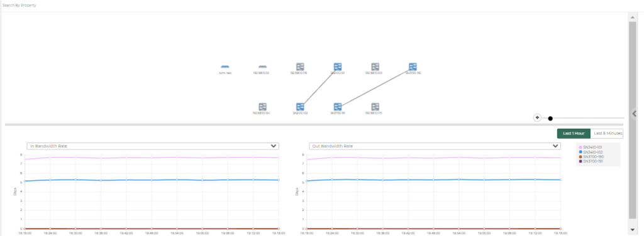Switch to Last 1 Hour view
Screen dimensions: 644x236
pyautogui.click(x=574, y=134)
